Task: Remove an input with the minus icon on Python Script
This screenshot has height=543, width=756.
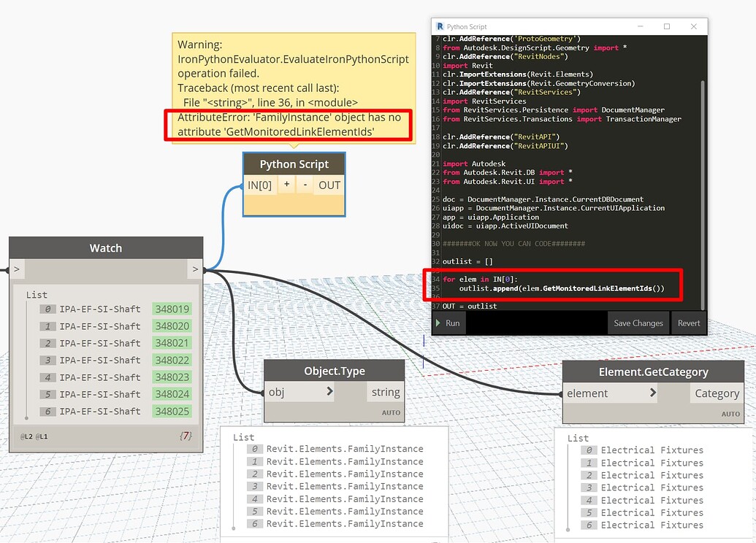Action: pos(303,185)
